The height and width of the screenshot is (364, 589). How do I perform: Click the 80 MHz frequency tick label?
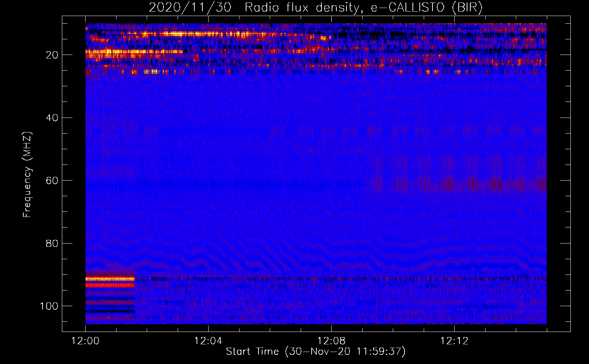(52, 244)
